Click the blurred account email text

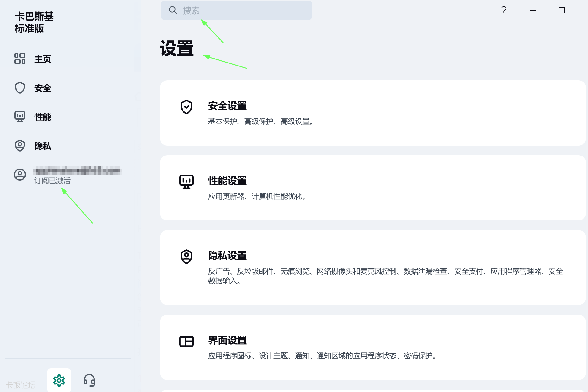[x=78, y=170]
